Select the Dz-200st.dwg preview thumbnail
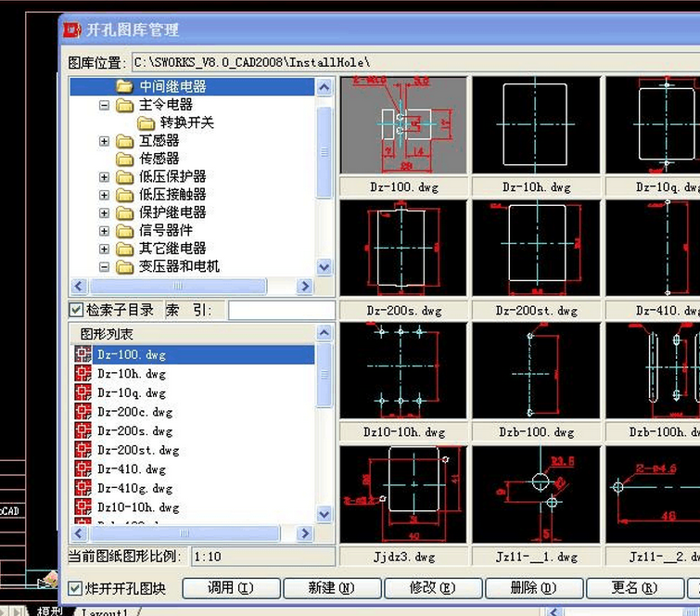The width and height of the screenshot is (700, 616). point(536,248)
